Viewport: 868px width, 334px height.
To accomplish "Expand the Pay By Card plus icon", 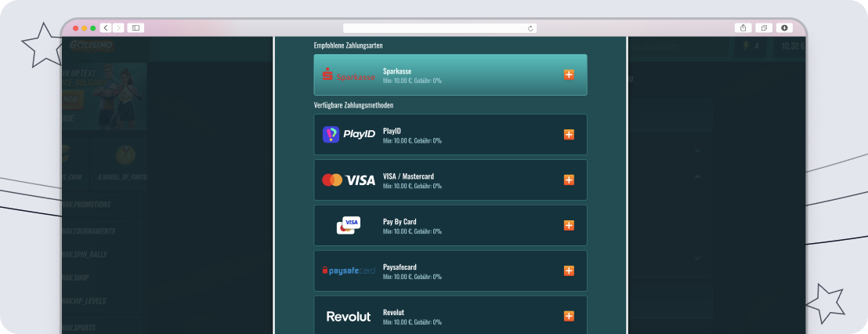I will click(569, 226).
